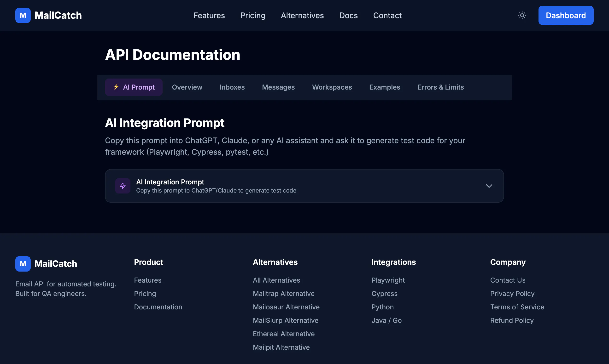Viewport: 609px width, 364px height.
Task: Open Contact in the top navigation
Action: pos(387,16)
